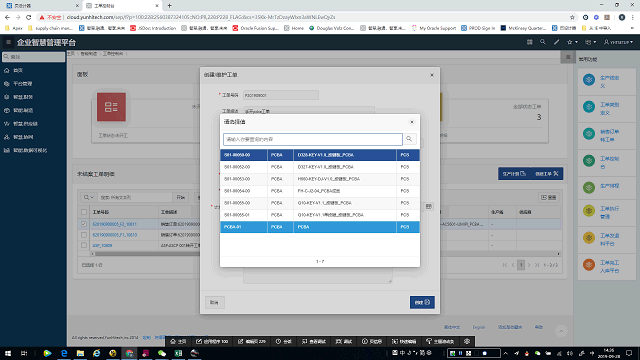Open the work order console shortcut
This screenshot has height=360, width=640.
pyautogui.click(x=607, y=162)
